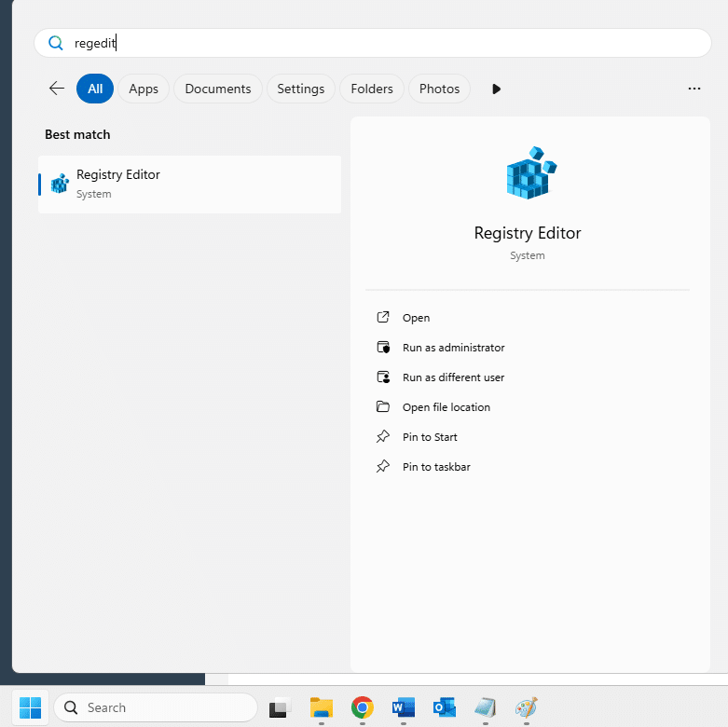728x727 pixels.
Task: Open Outlook from the taskbar
Action: coord(445,707)
